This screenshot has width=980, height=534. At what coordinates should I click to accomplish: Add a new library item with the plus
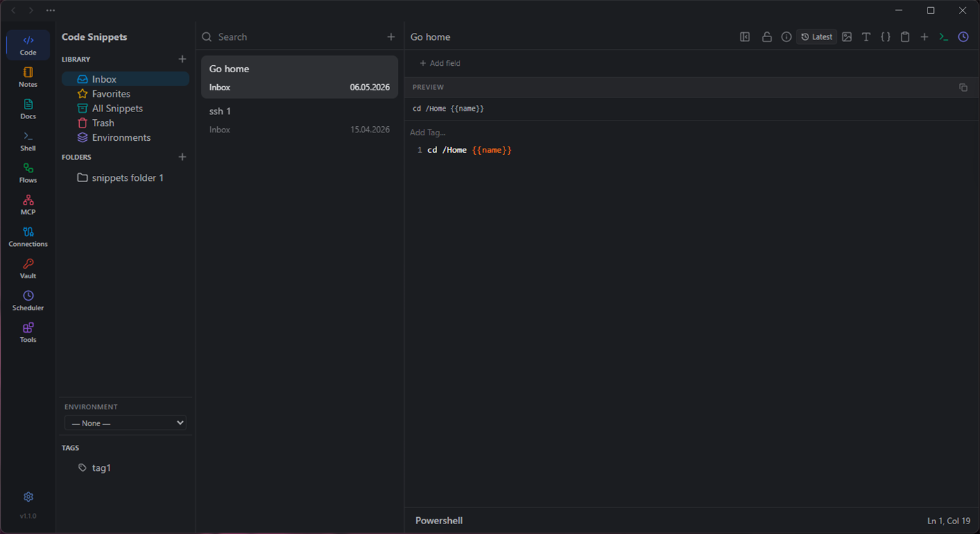(x=182, y=60)
